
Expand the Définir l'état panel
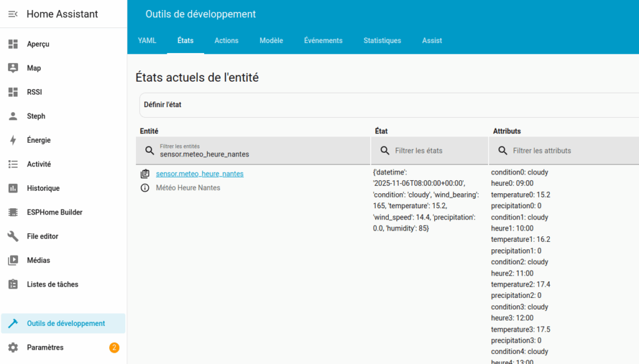pyautogui.click(x=387, y=105)
